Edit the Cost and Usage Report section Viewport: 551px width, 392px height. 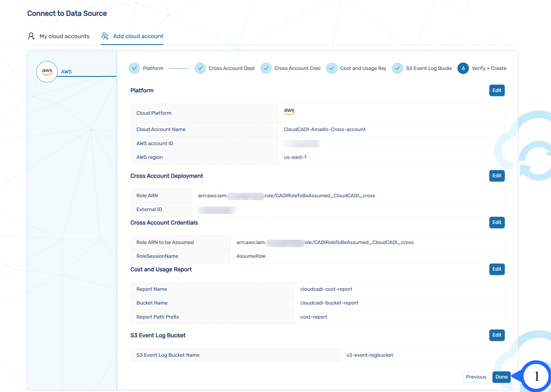tap(497, 269)
